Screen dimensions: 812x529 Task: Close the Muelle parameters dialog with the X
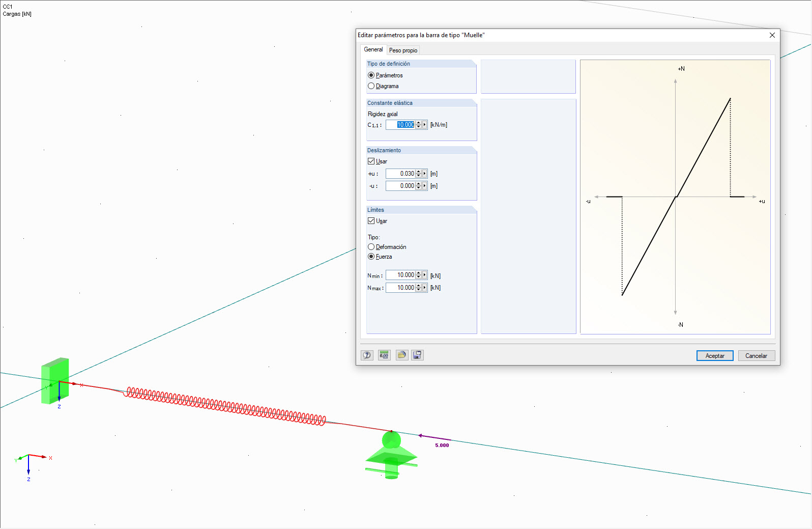coord(772,35)
